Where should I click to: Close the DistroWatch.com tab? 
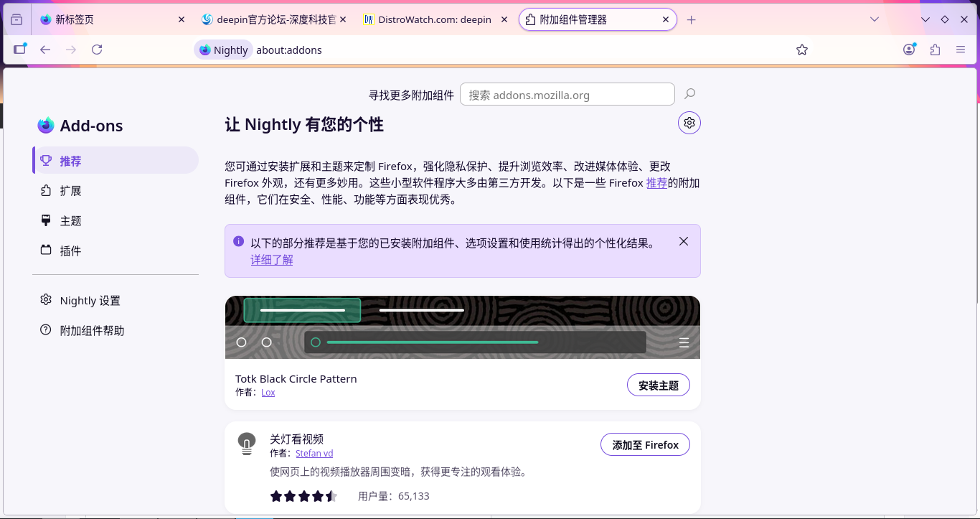click(x=504, y=20)
